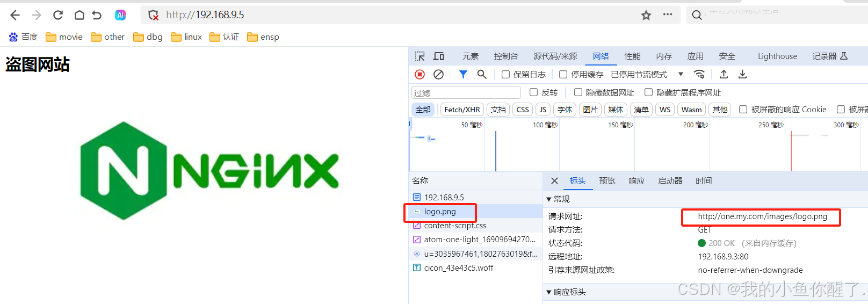868x304 pixels.
Task: Open the AI assistant icon
Action: tap(120, 15)
